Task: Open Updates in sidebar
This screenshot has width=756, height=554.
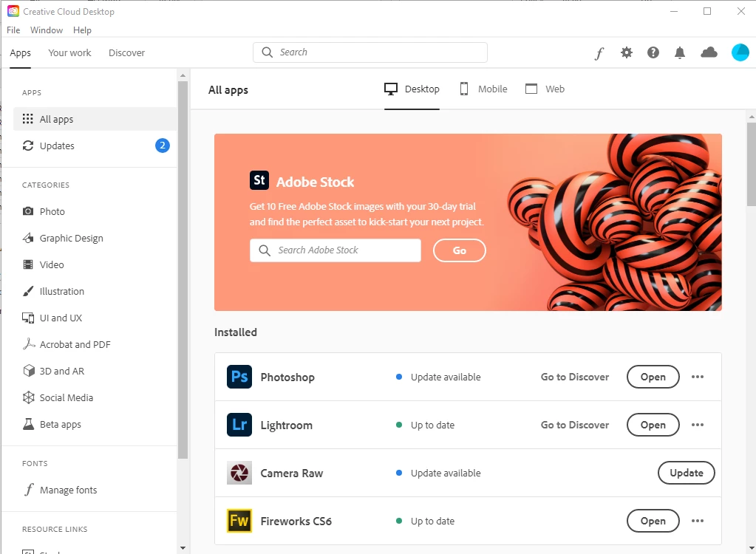Action: click(x=95, y=146)
